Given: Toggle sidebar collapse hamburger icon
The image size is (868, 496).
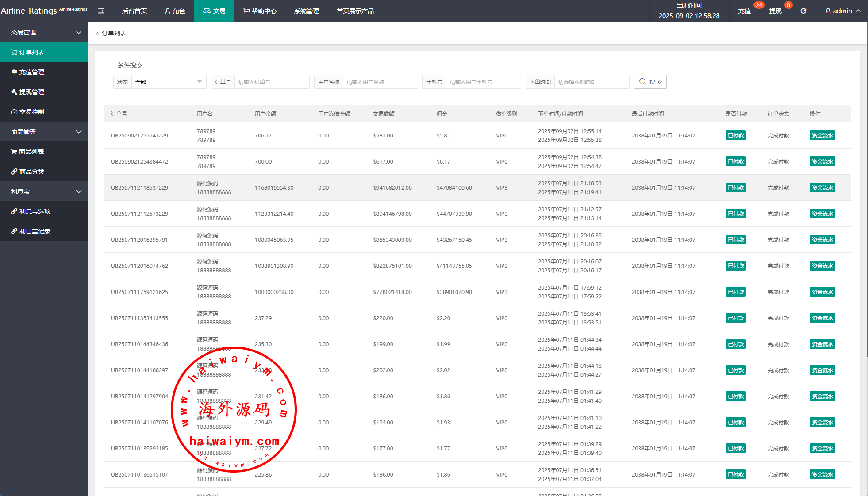Looking at the screenshot, I should [101, 11].
